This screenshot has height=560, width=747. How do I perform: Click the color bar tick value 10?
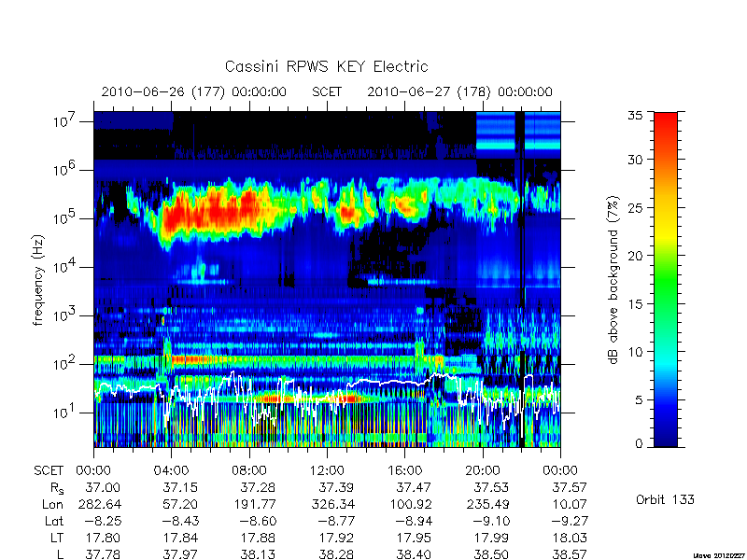(636, 352)
